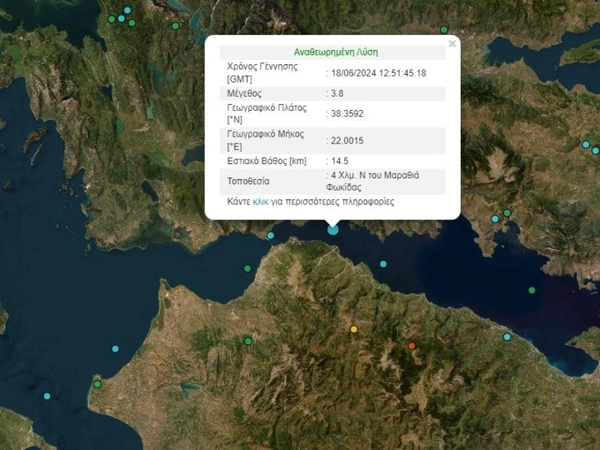The image size is (600, 450).
Task: Click the cyan marker west of the yellow marker
Action: pos(116,349)
